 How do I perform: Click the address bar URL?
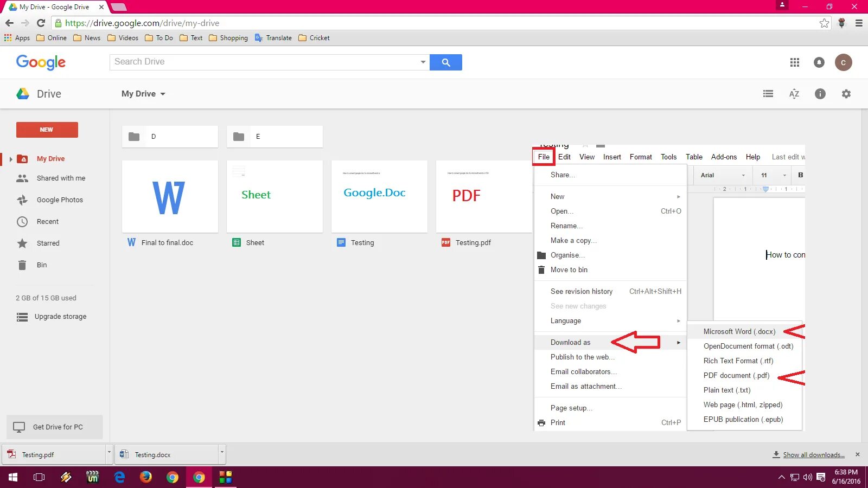point(142,23)
